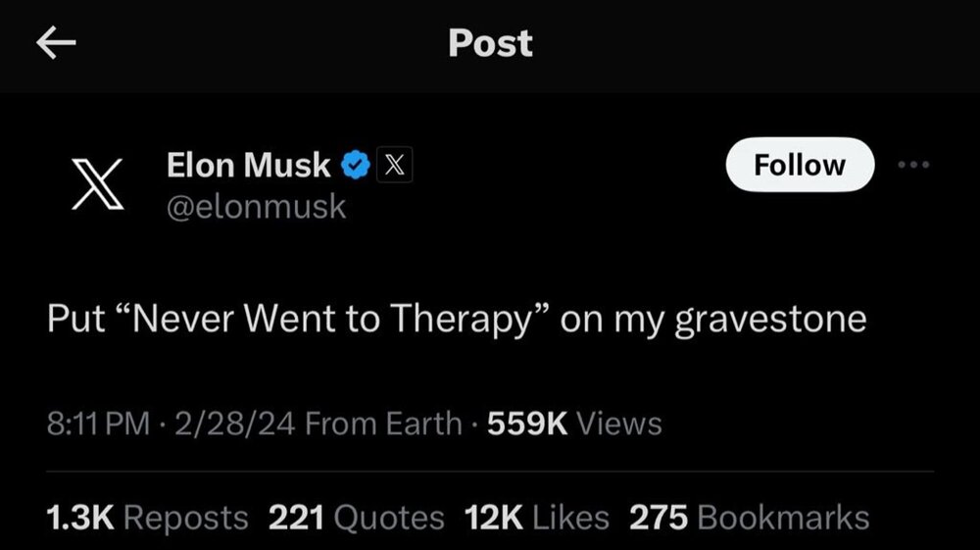Open the 275 Bookmarks count
The height and width of the screenshot is (550, 980).
(x=749, y=517)
